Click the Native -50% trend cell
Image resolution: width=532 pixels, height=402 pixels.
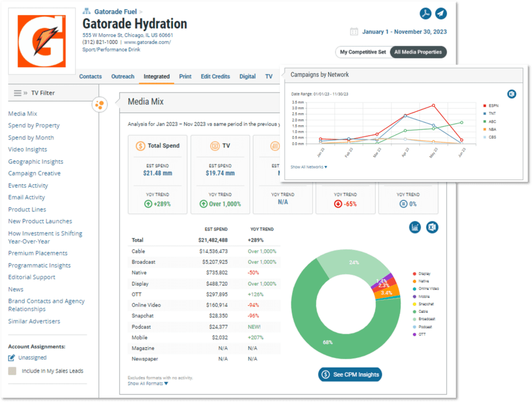click(x=253, y=273)
